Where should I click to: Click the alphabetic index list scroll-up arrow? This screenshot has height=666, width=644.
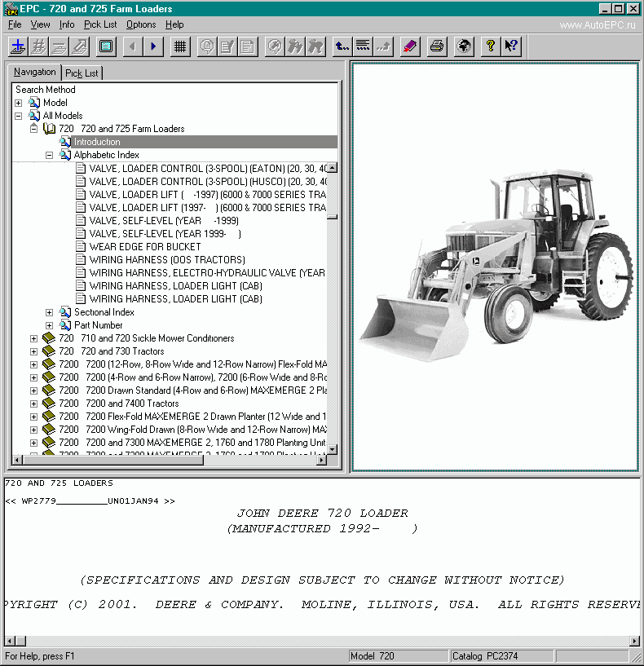(333, 167)
